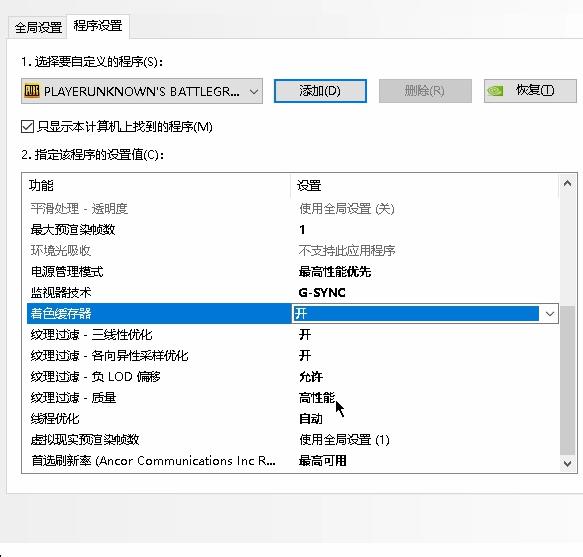This screenshot has width=583, height=557.
Task: Click the settings list scroll-down arrow
Action: (x=567, y=463)
